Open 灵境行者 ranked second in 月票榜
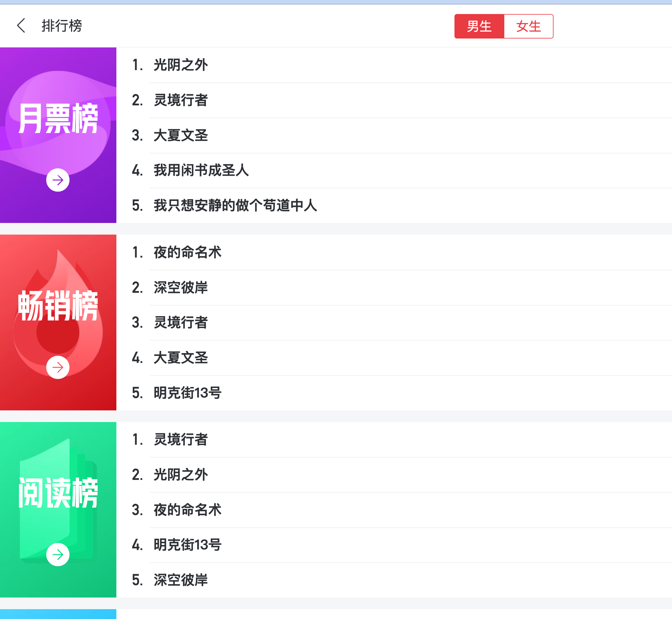This screenshot has width=672, height=619. click(181, 100)
